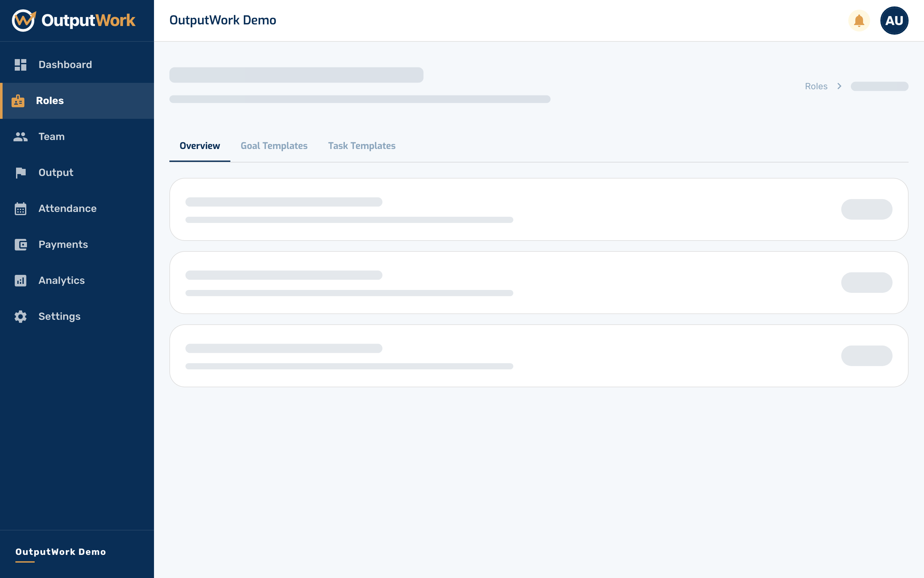924x578 pixels.
Task: Click the Roles badge icon
Action: click(18, 101)
